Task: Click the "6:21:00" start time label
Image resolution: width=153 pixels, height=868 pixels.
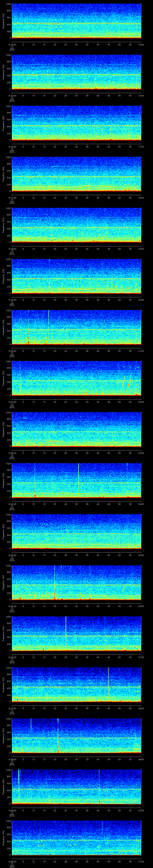Action: click(12, 402)
